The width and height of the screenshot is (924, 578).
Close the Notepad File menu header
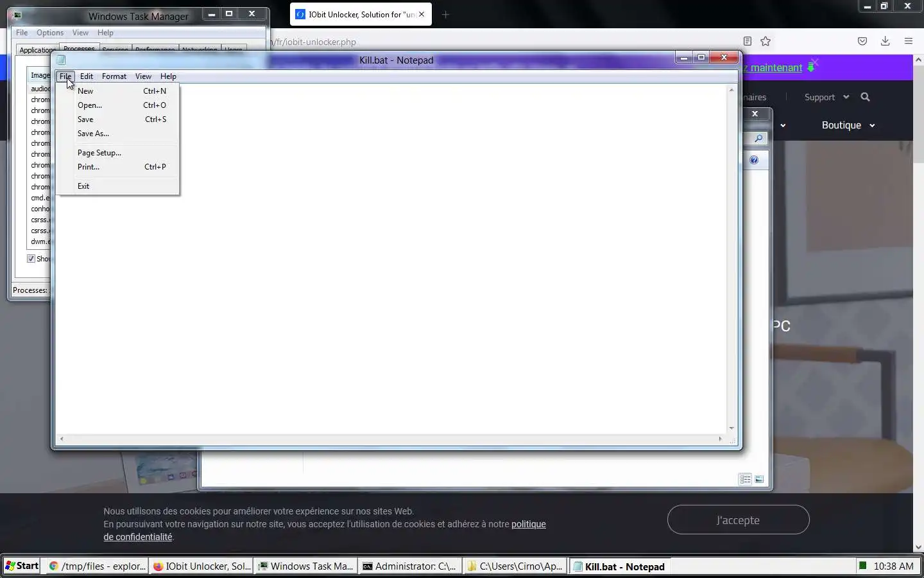pyautogui.click(x=65, y=76)
